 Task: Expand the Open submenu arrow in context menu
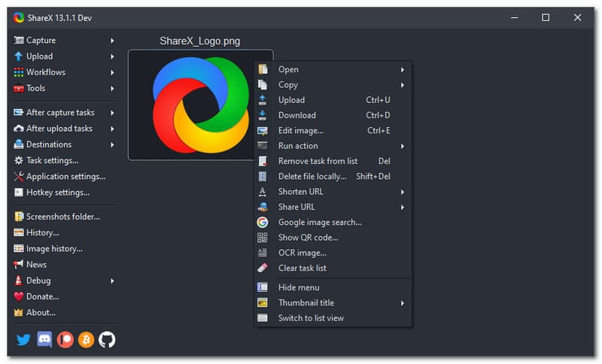[x=403, y=70]
